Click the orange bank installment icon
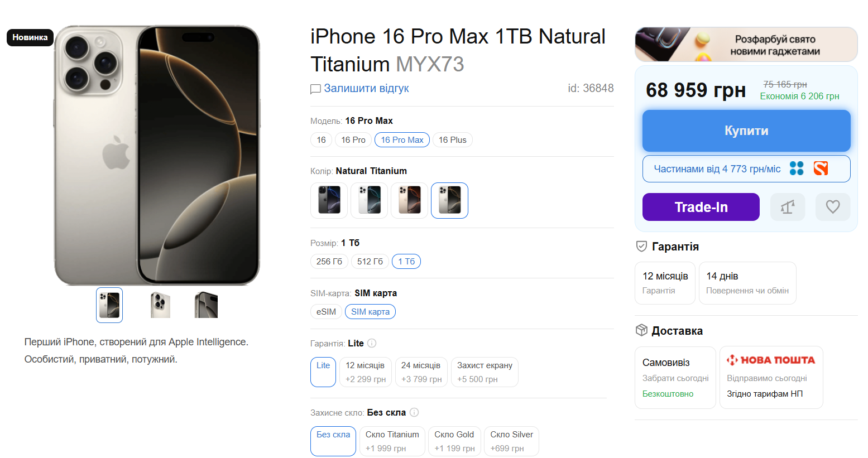The width and height of the screenshot is (868, 458). pyautogui.click(x=821, y=168)
